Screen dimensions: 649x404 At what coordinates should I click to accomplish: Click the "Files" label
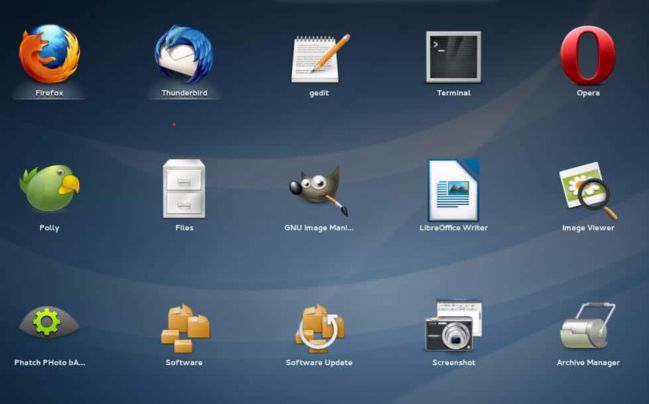point(184,228)
